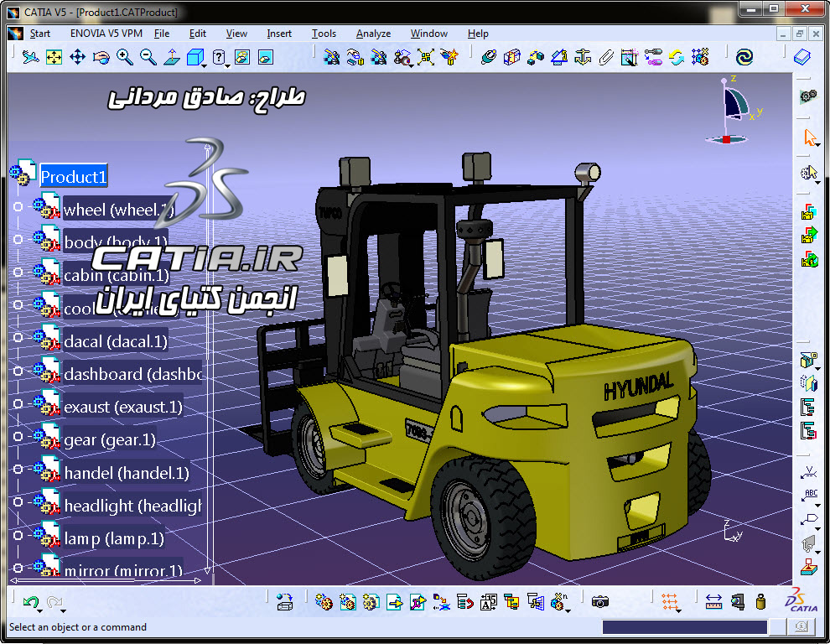Viewport: 830px width, 644px height.
Task: Click the blue book icon top right
Action: (802, 57)
